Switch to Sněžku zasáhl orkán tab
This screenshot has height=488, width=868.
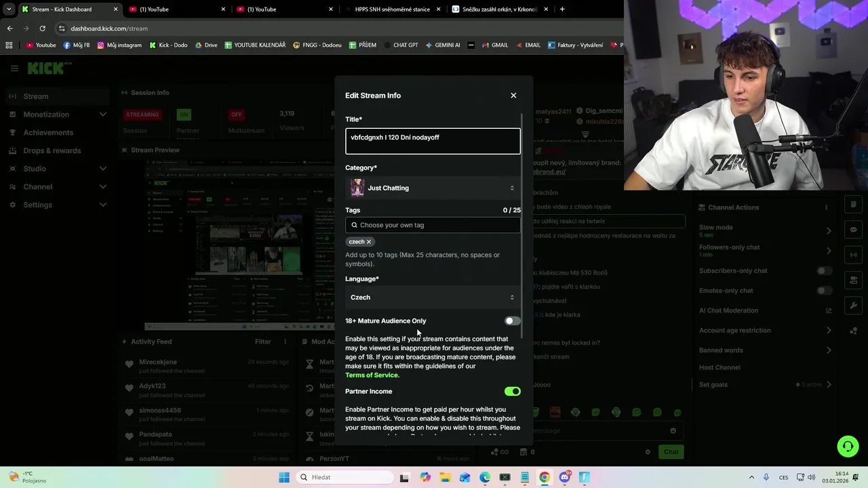pos(500,9)
